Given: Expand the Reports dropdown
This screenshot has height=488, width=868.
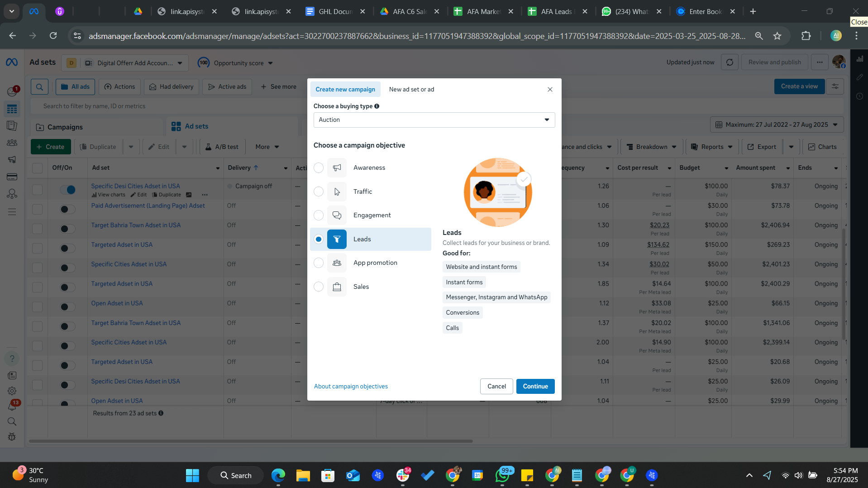Looking at the screenshot, I should (712, 147).
